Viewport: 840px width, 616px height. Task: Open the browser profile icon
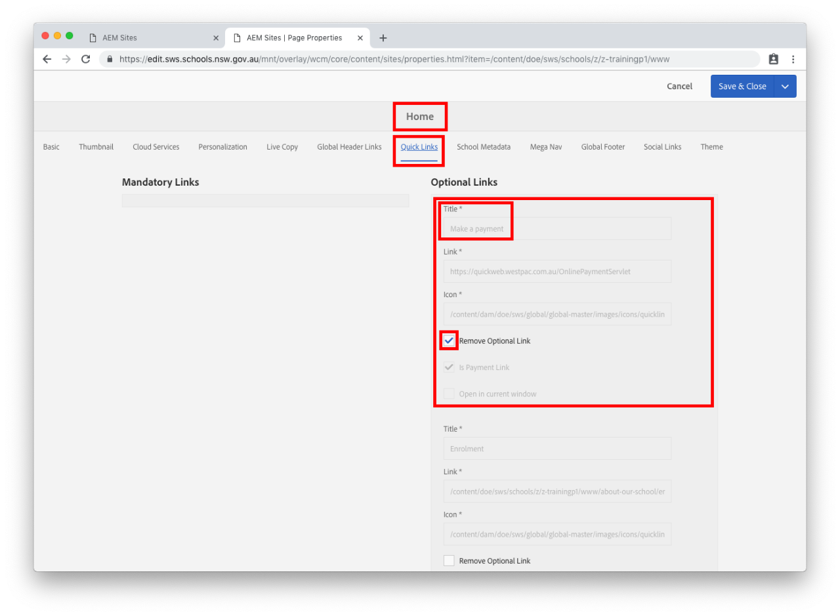click(774, 59)
